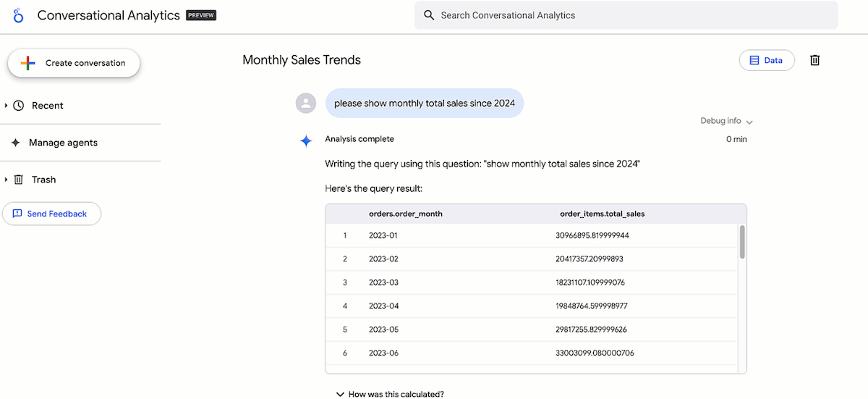Click sales value 30966895.819999944
The image size is (868, 399).
592,235
